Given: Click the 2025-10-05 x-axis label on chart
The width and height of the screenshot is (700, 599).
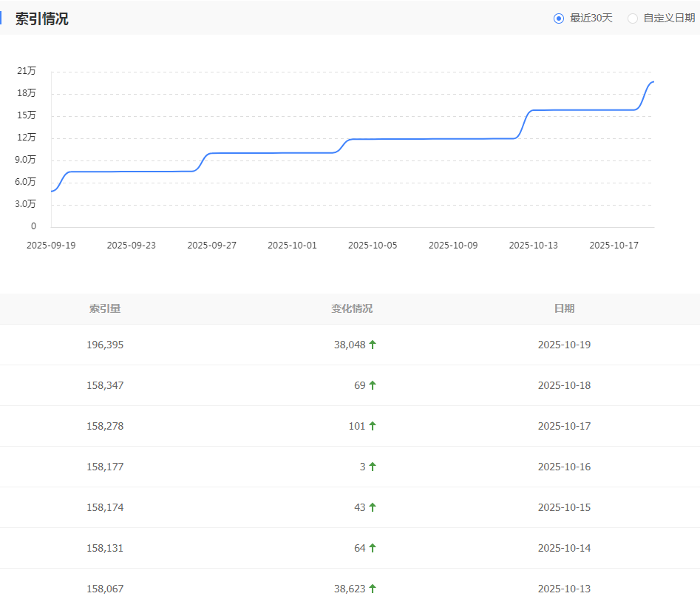Looking at the screenshot, I should tap(373, 246).
